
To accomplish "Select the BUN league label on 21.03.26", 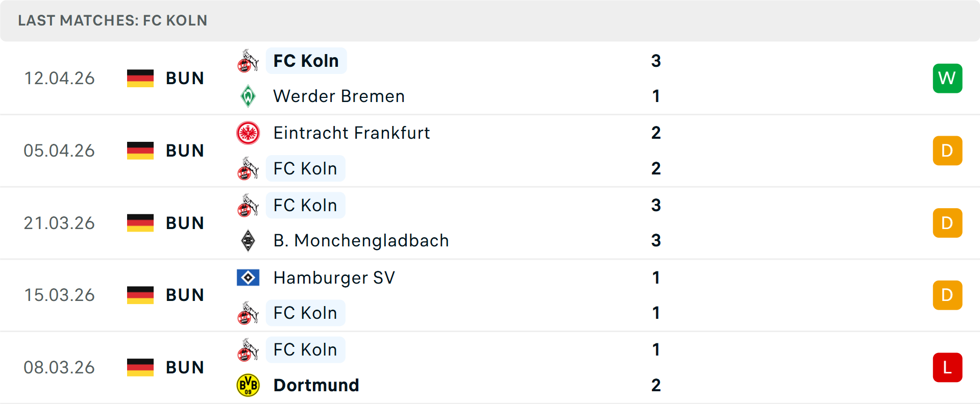I will 185,223.
